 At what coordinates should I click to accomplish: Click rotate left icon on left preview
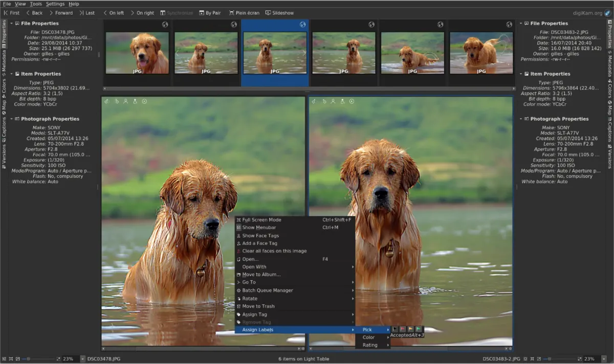(x=107, y=101)
